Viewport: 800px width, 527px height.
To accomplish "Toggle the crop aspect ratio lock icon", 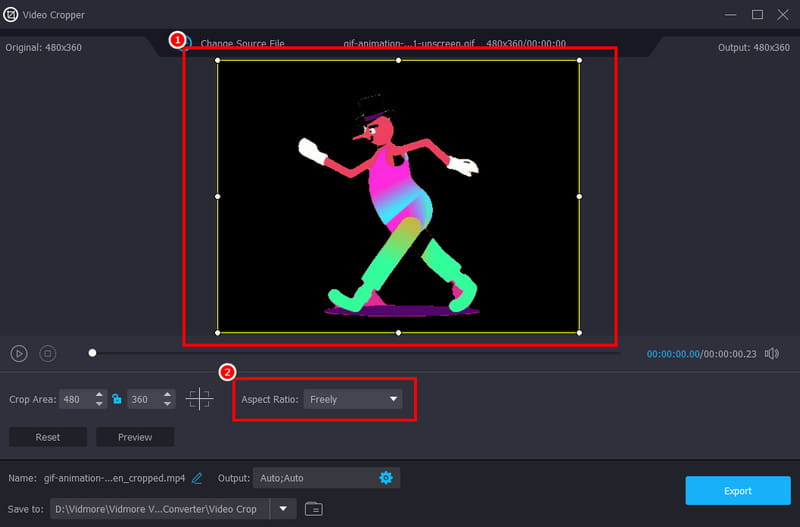I will click(x=117, y=399).
